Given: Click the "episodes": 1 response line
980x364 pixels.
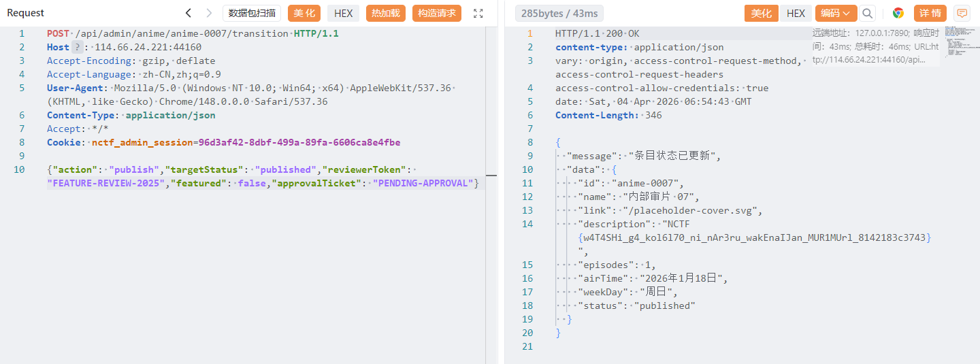Looking at the screenshot, I should [617, 265].
